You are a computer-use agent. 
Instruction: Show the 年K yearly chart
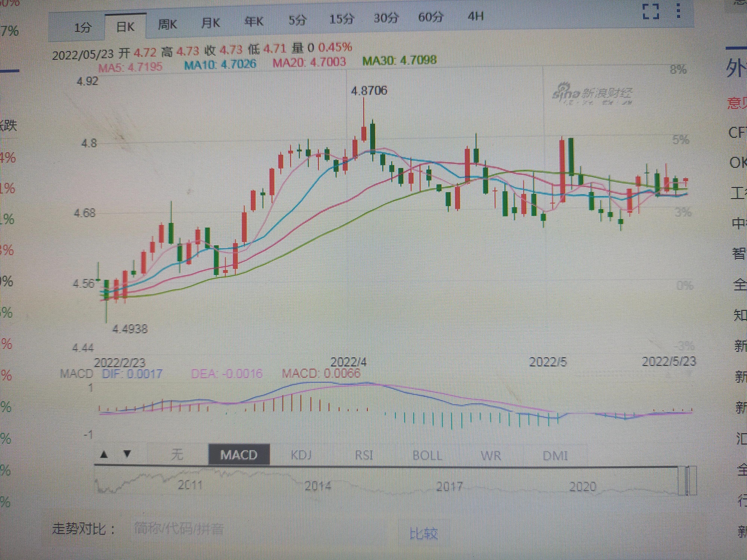(x=254, y=22)
